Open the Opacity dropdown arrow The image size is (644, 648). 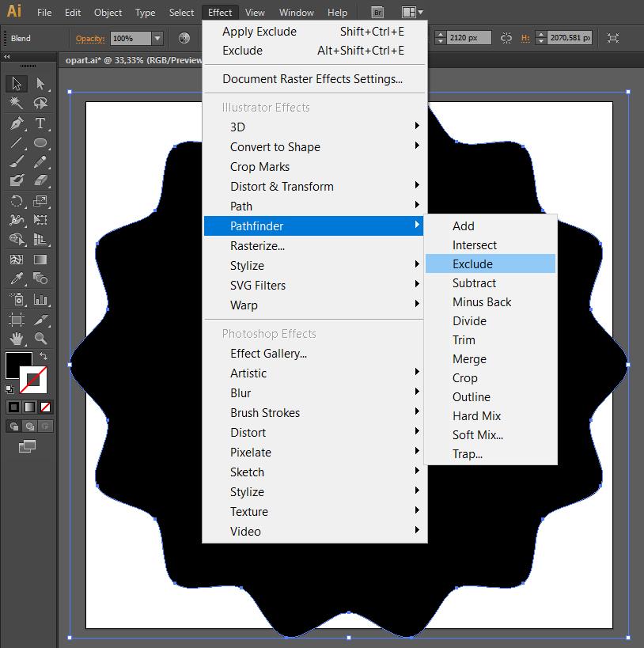(157, 38)
